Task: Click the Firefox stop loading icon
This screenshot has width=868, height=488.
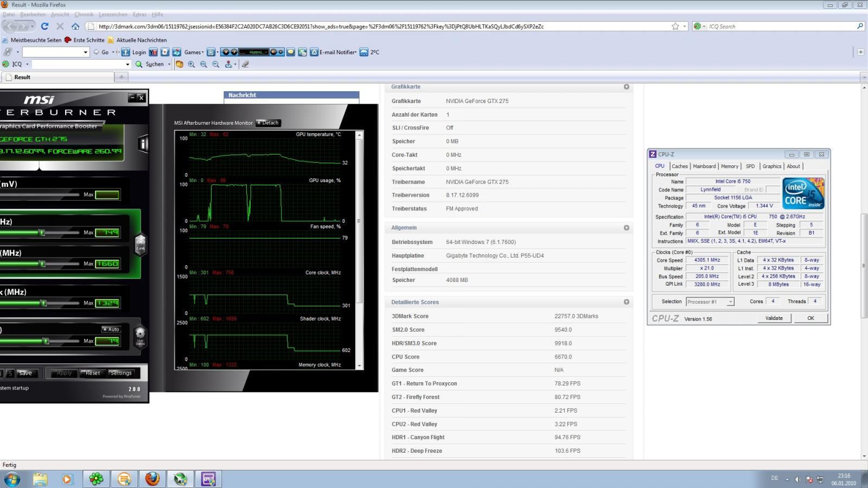Action: 60,26
